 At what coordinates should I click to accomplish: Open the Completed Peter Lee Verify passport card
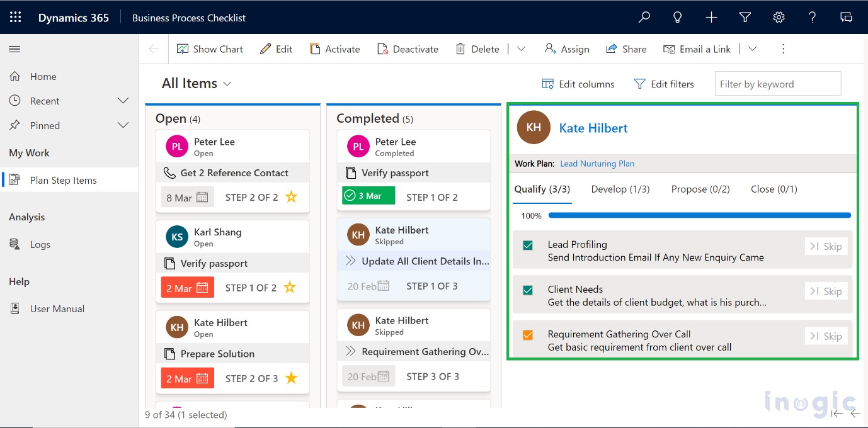414,169
